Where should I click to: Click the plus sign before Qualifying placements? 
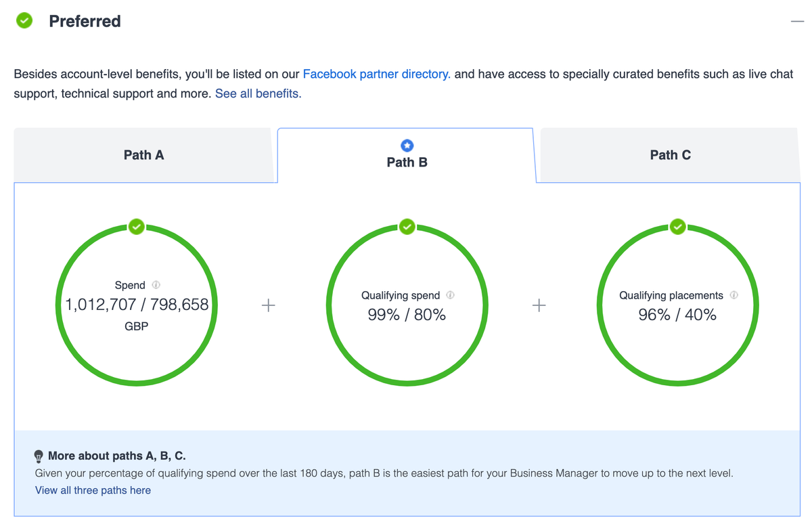[x=539, y=305]
